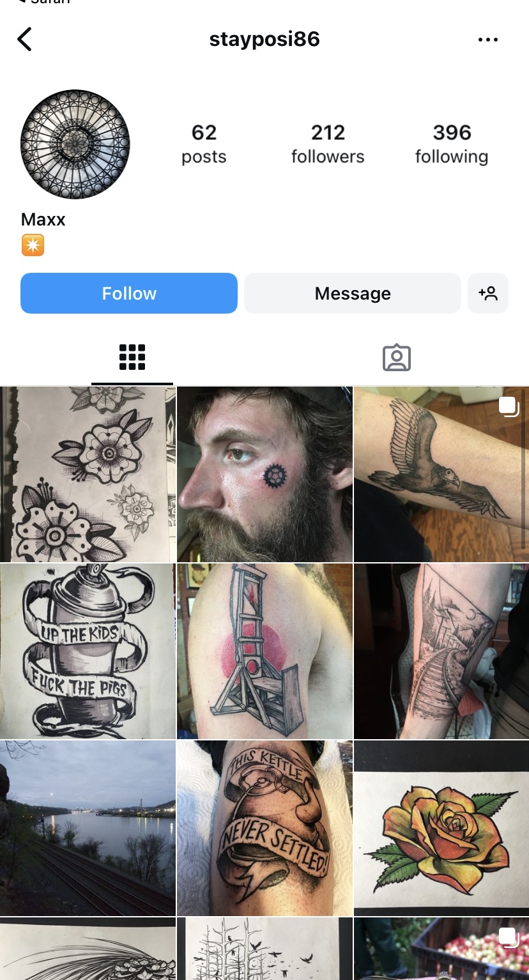Screen dimensions: 529x980
Task: Tap the multi-photo icon on eagle tattoo post
Action: (x=508, y=406)
